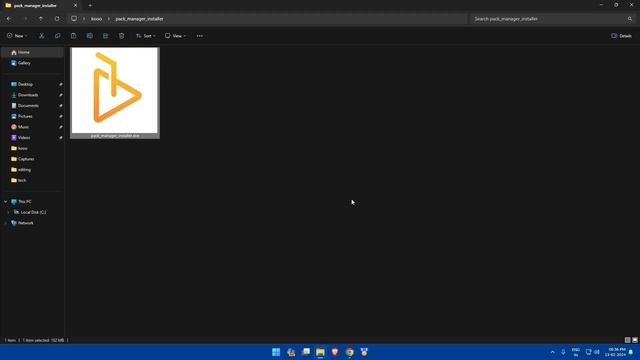
Task: Select This PC in the navigation pane
Action: coord(25,202)
